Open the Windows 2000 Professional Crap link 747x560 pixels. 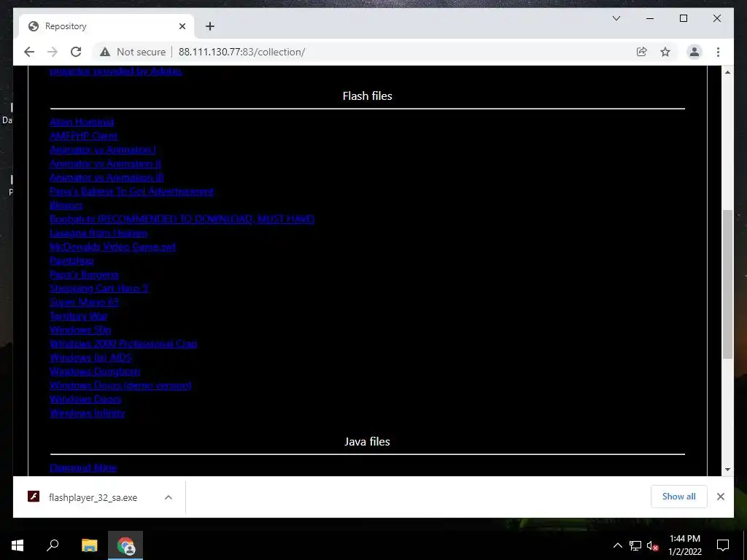(x=123, y=343)
